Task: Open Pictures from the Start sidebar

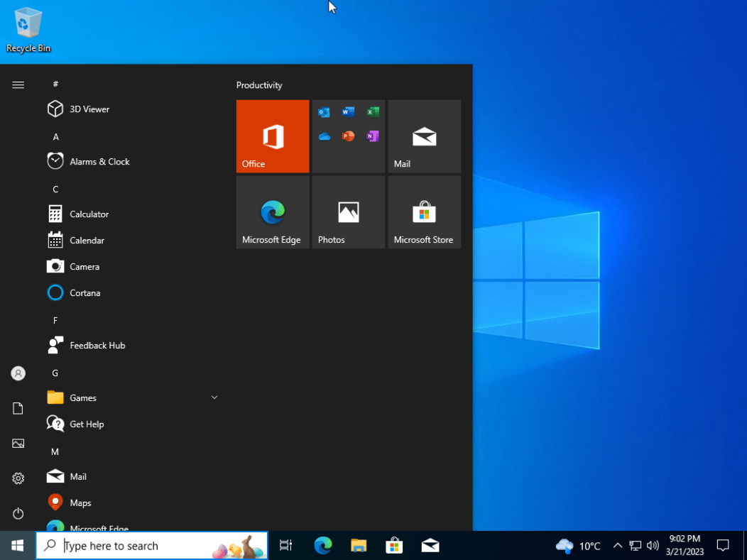Action: pos(18,444)
